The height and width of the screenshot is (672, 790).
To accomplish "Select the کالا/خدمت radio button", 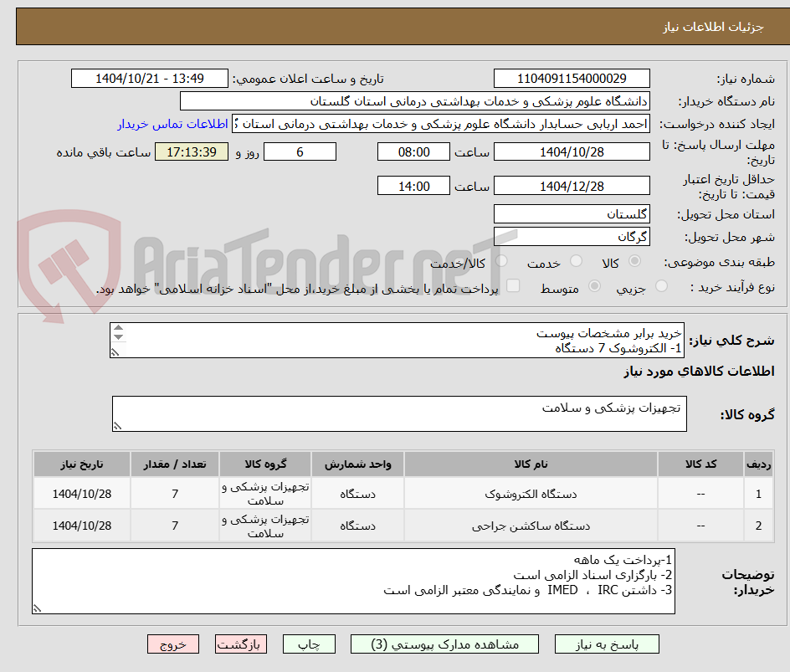I will [x=500, y=261].
